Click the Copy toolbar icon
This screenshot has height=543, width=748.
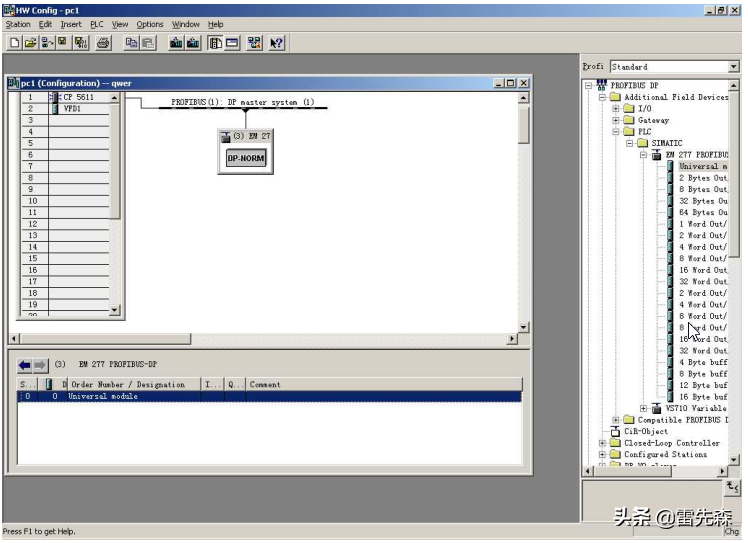(x=131, y=43)
